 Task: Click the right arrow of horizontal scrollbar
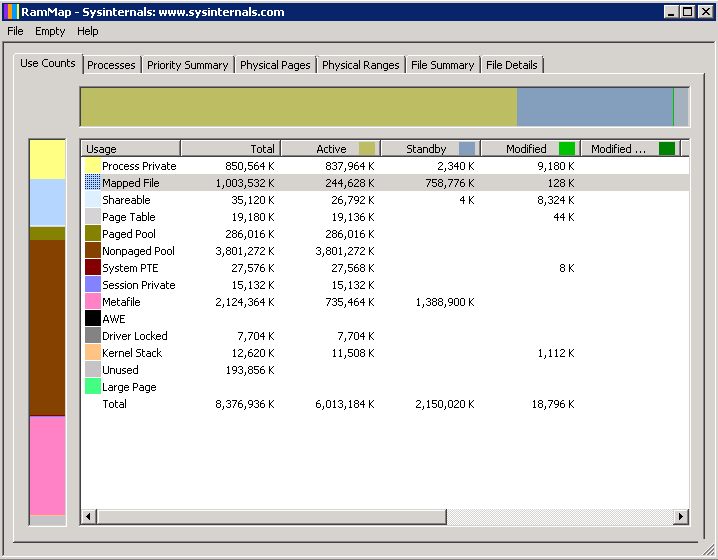coord(681,517)
